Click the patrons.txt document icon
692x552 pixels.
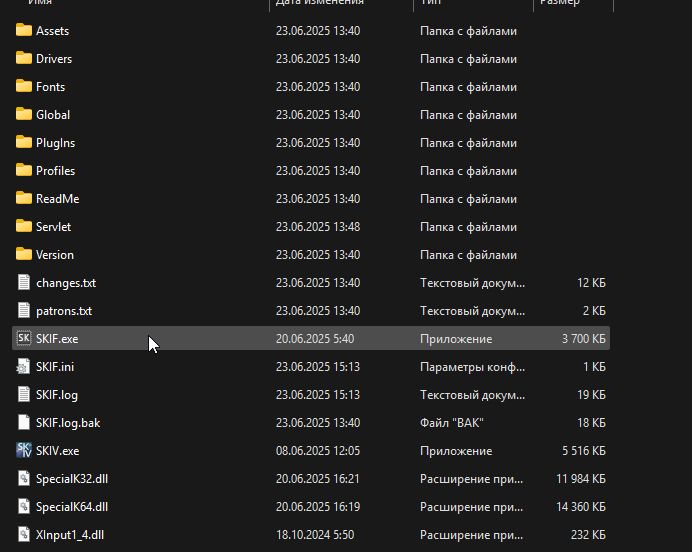pos(24,310)
